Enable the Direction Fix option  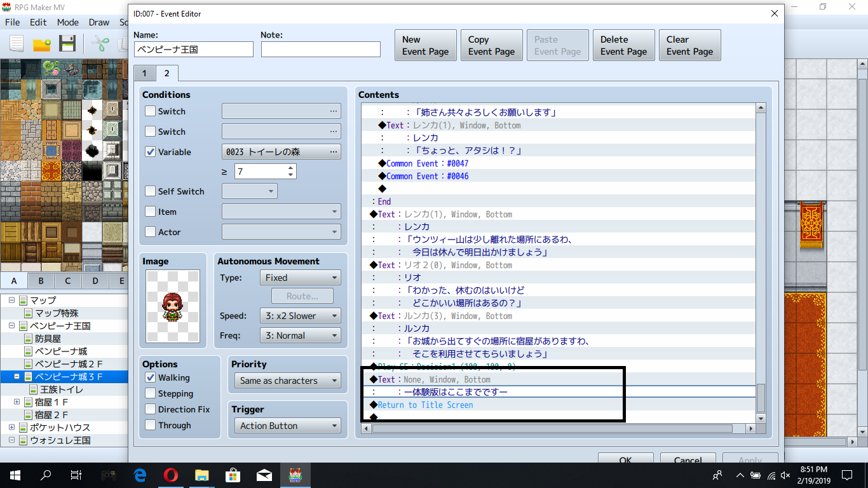click(x=150, y=409)
